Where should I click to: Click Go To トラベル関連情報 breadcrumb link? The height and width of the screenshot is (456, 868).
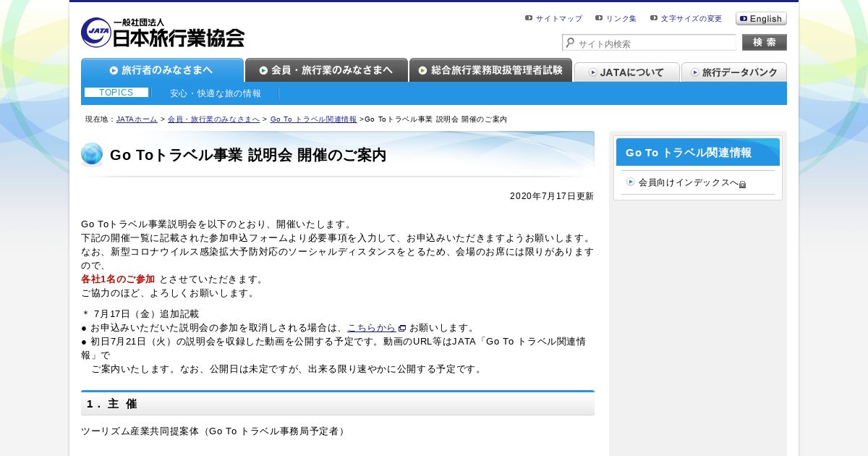click(313, 119)
